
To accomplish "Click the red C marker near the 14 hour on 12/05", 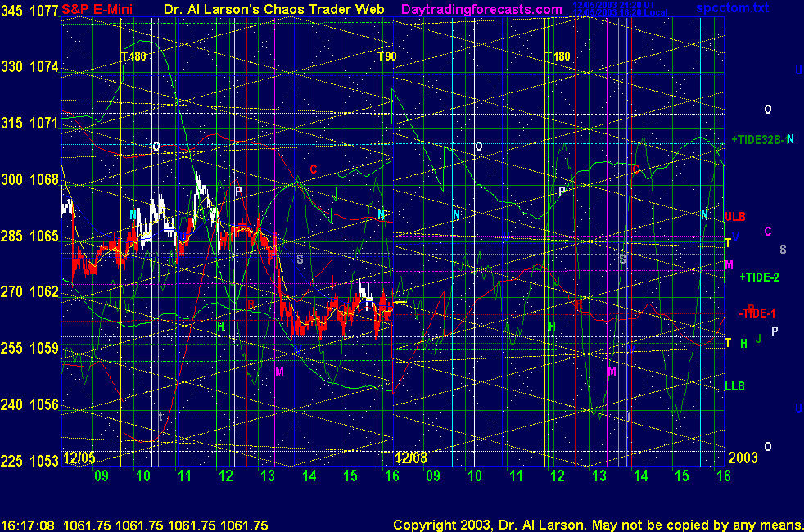I will [314, 169].
